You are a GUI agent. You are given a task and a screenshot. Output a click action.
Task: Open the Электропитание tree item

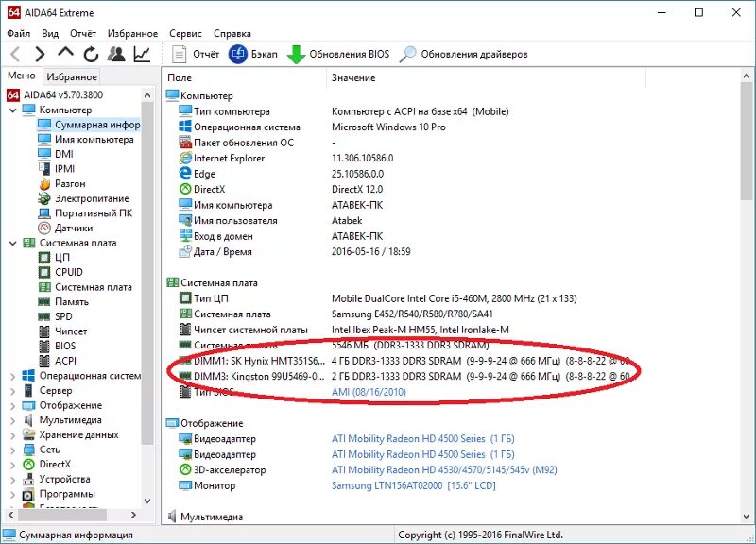click(x=83, y=198)
